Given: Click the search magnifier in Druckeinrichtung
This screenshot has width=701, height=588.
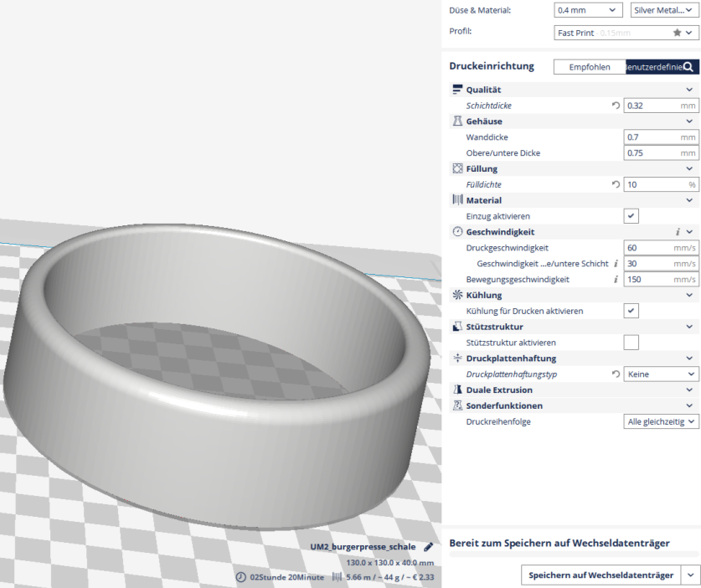Looking at the screenshot, I should tap(688, 67).
